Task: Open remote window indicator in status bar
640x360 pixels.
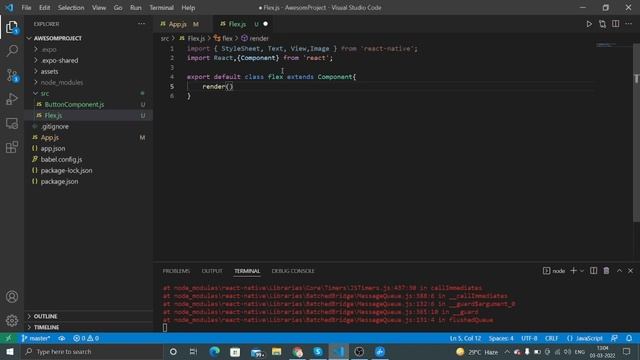Action: click(8, 338)
